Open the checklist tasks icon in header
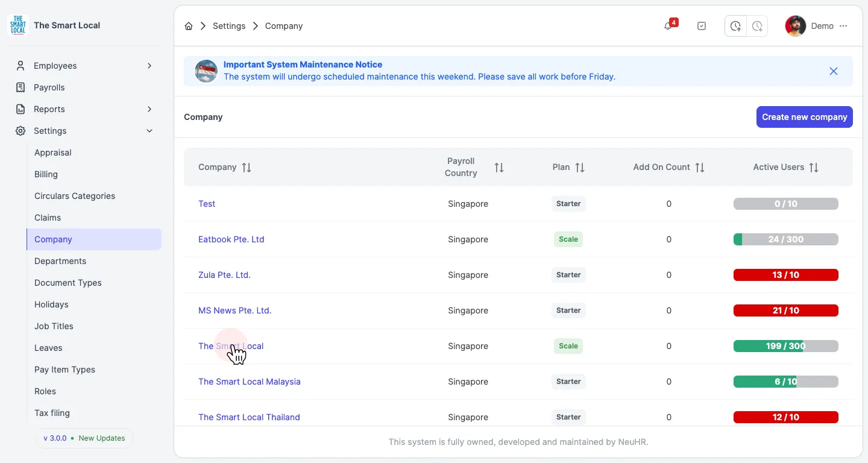Screen dimensions: 868x463 (702, 26)
